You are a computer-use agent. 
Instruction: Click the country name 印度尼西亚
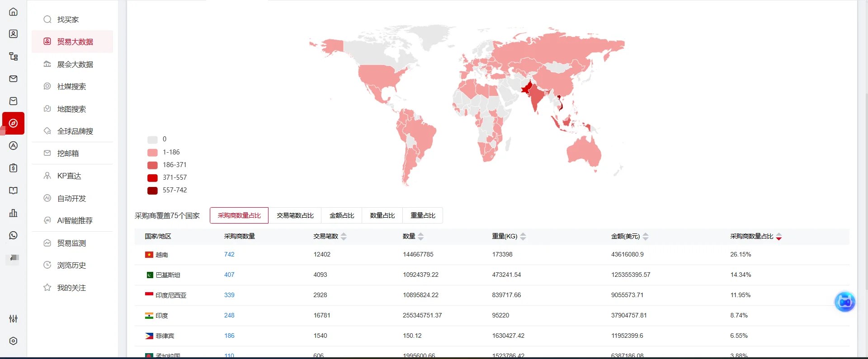[x=171, y=295]
